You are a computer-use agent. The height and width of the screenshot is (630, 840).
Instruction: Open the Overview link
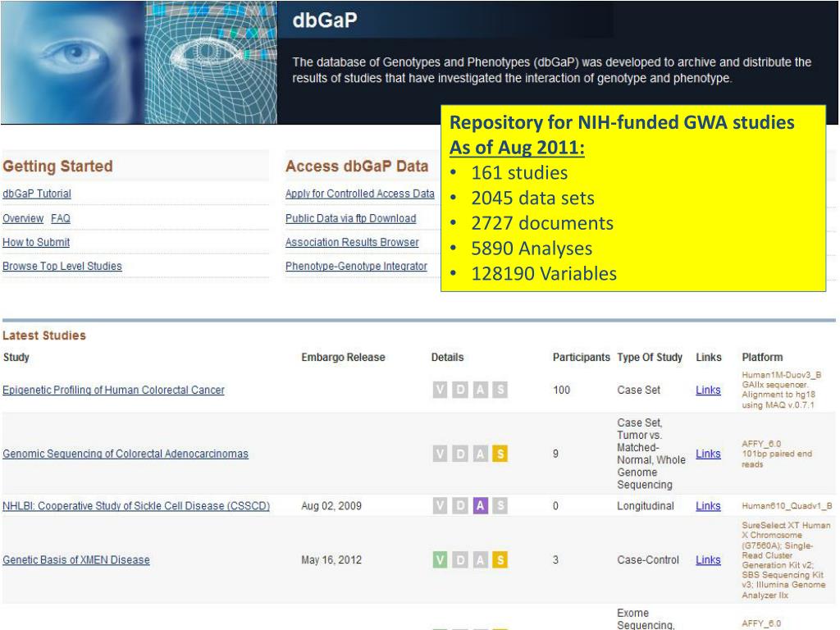click(23, 218)
